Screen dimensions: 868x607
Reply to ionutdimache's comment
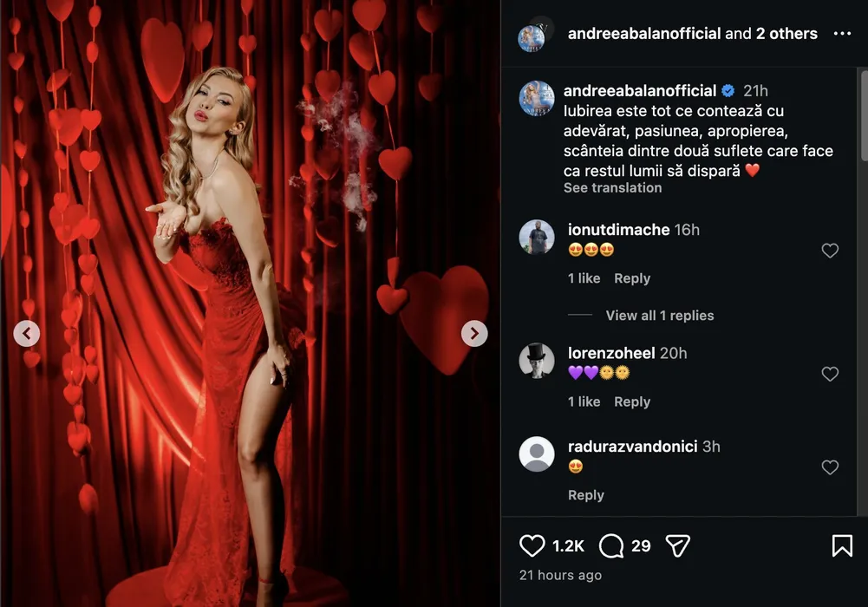631,278
